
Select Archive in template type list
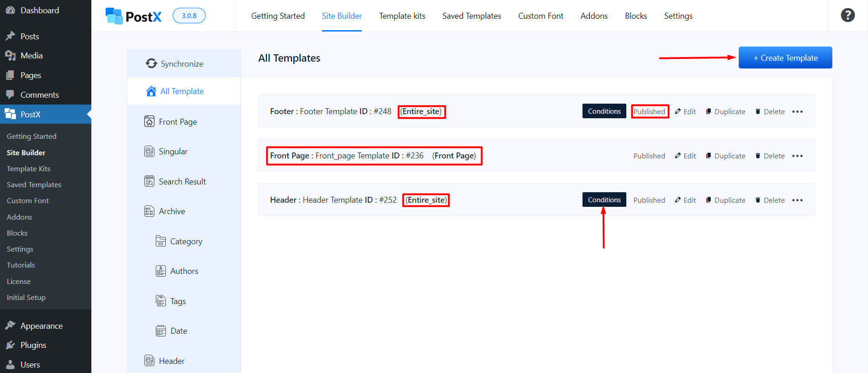[172, 211]
